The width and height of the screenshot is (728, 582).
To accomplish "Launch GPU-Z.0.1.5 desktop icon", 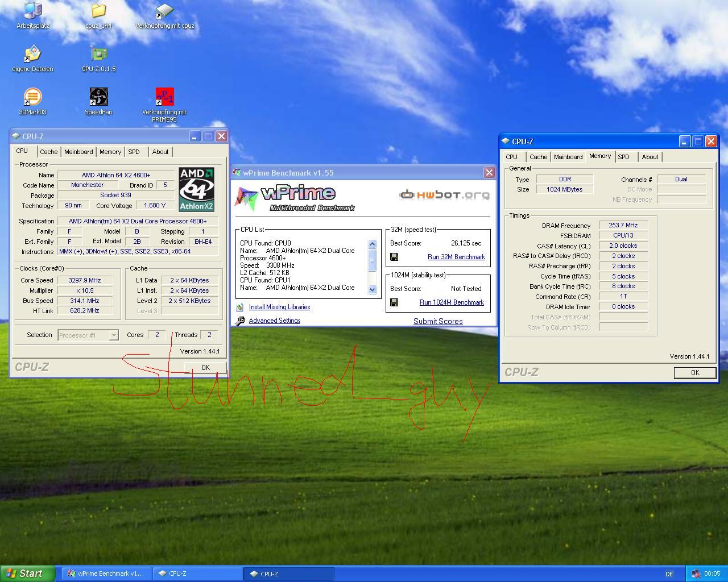I will pyautogui.click(x=98, y=59).
